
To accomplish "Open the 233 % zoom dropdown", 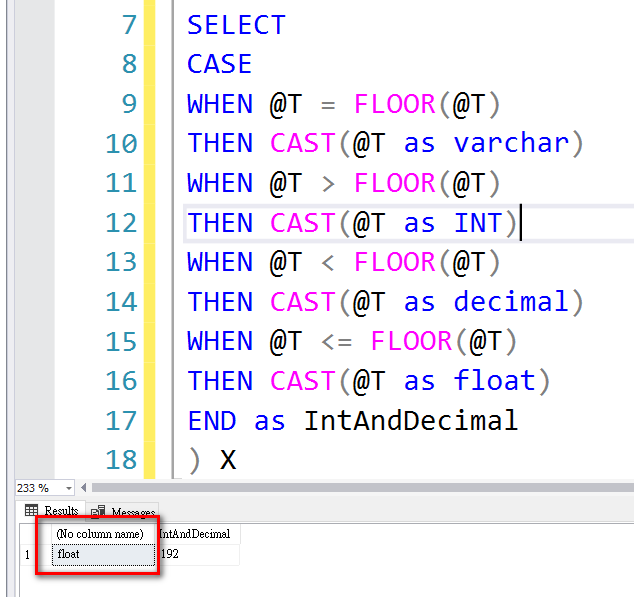I will [x=69, y=488].
